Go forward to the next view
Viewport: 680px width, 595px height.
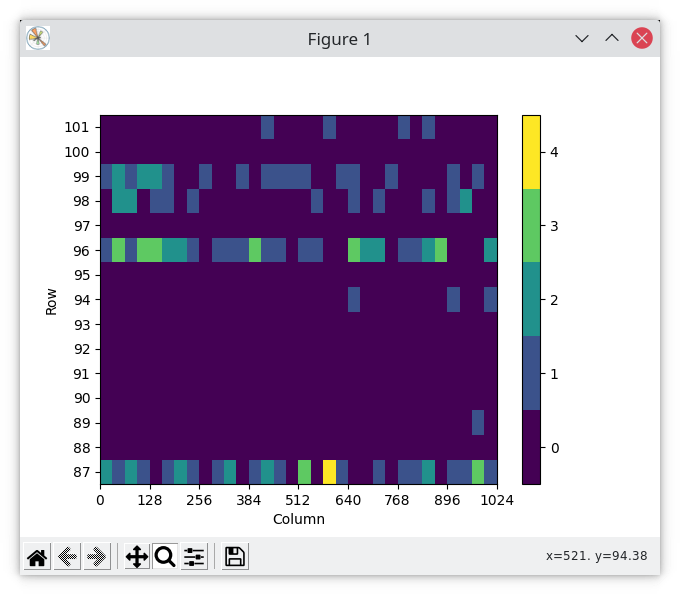click(97, 556)
